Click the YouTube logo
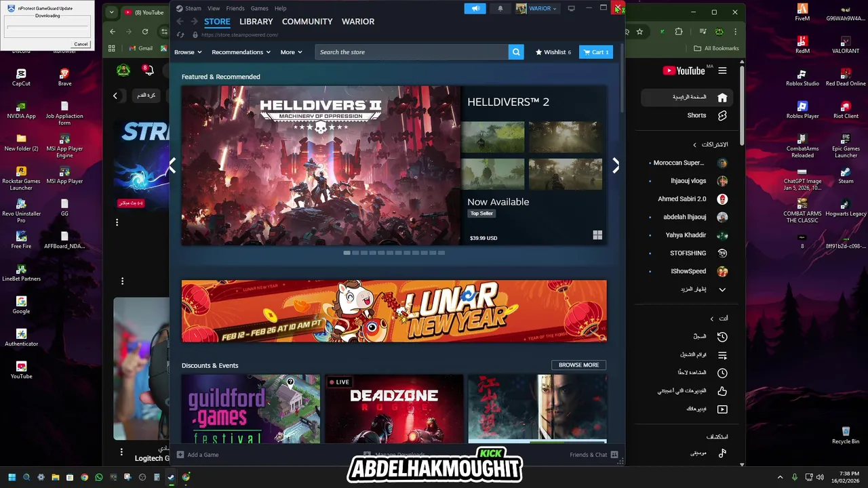Image resolution: width=868 pixels, height=488 pixels. point(684,70)
